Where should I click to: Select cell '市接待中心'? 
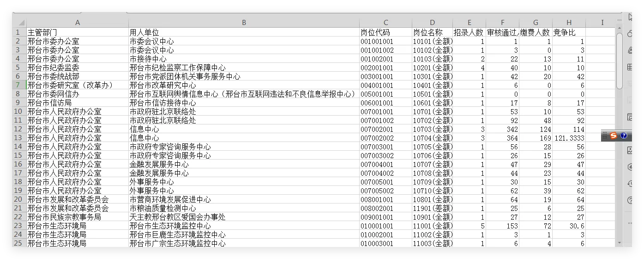tap(244, 59)
